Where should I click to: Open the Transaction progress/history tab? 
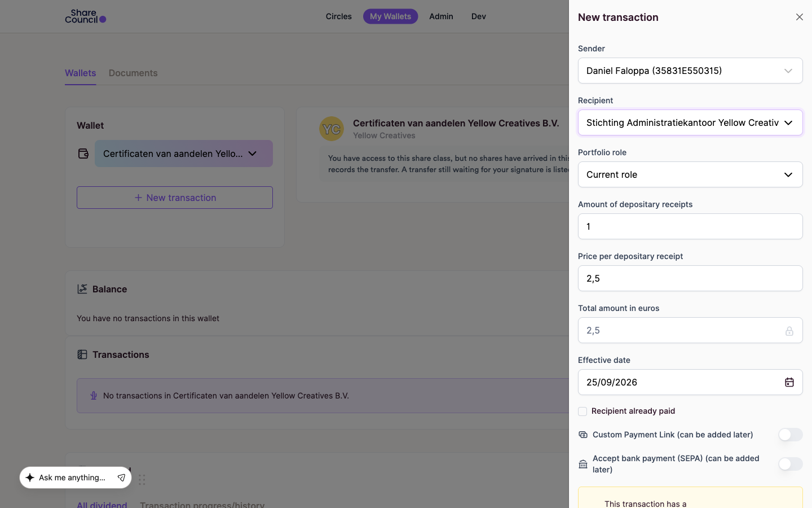(202, 504)
